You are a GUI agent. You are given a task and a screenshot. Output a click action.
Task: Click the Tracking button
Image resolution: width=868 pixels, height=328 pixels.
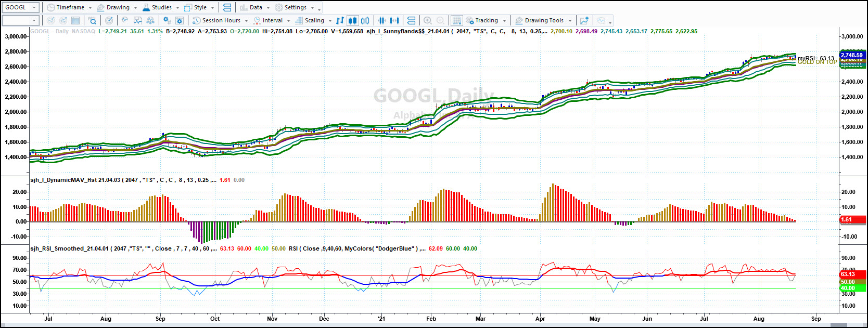(482, 20)
